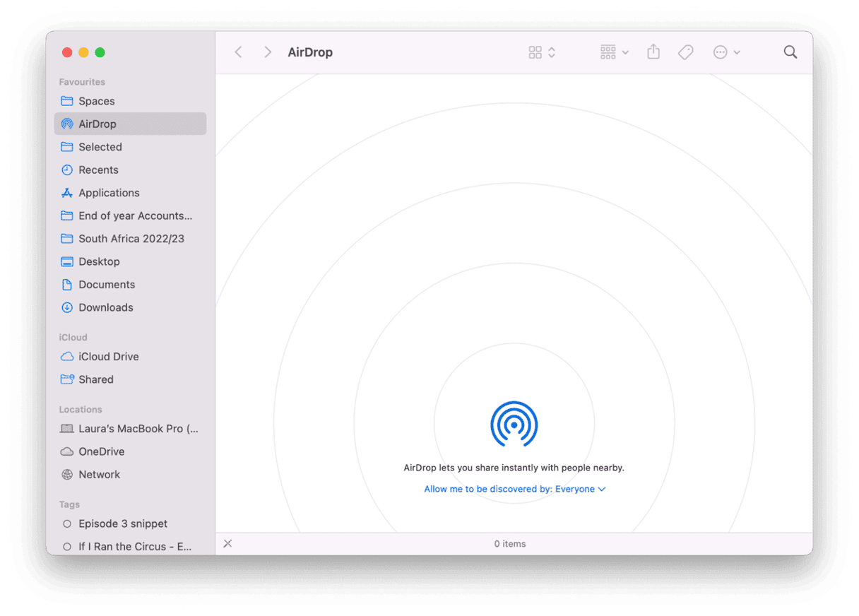Open OneDrive from the Locations section

(x=100, y=451)
